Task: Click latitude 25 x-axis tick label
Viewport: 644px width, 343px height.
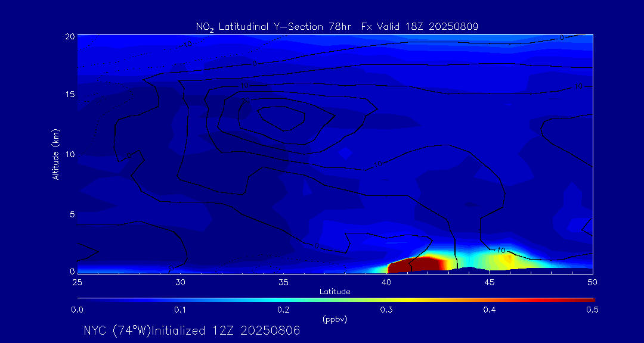Action: (77, 282)
